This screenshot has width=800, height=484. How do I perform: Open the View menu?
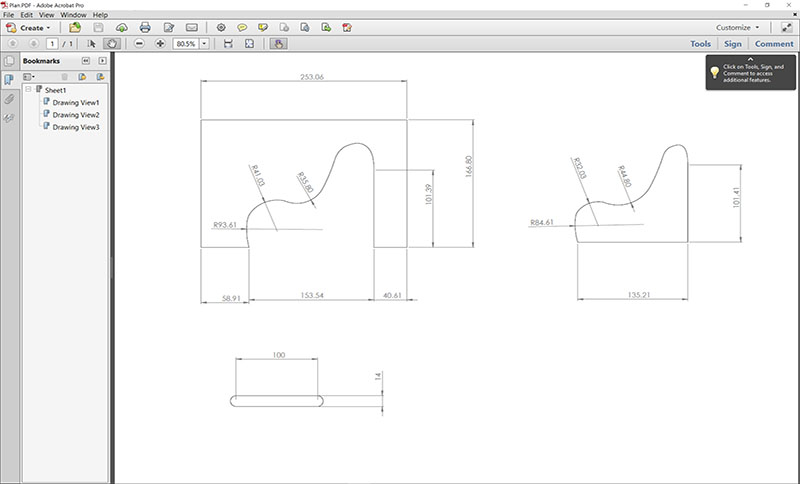coord(46,15)
